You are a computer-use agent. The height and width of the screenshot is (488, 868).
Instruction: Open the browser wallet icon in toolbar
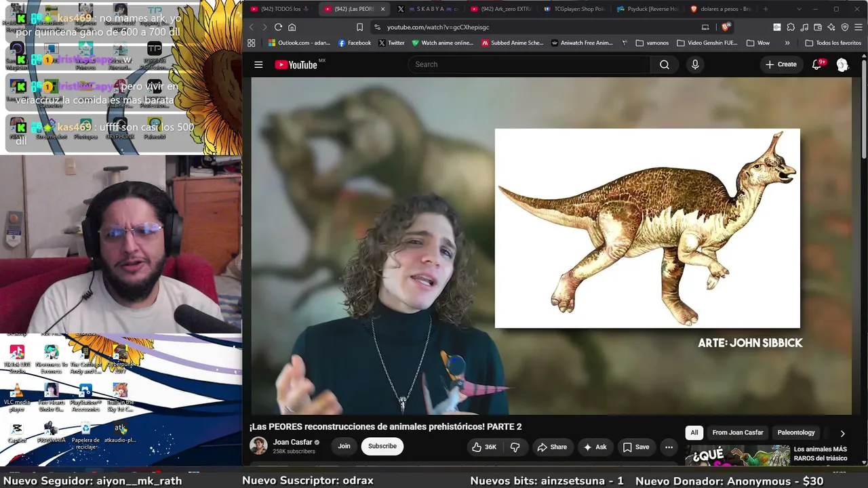tap(818, 27)
